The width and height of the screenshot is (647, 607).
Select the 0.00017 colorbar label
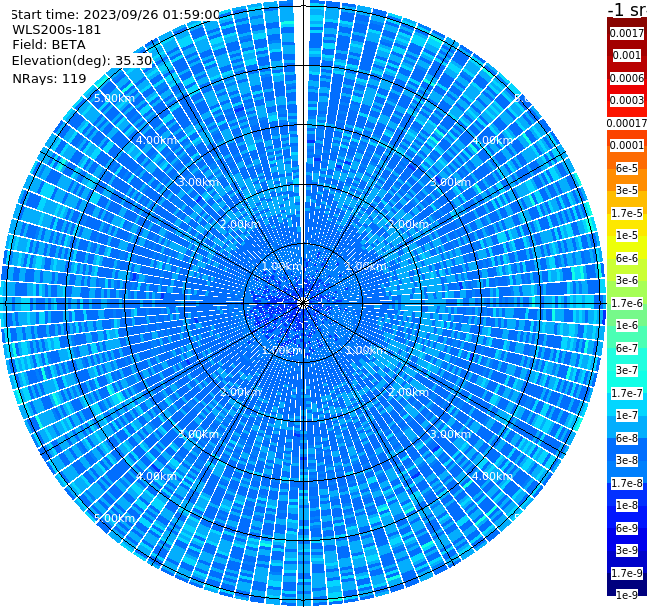click(627, 123)
